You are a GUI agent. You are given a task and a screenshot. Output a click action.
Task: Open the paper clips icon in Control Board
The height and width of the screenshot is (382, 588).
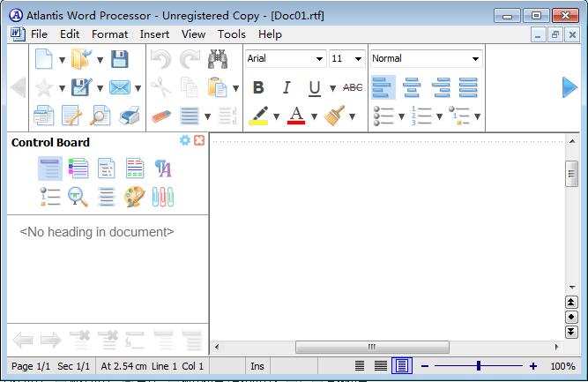[163, 197]
